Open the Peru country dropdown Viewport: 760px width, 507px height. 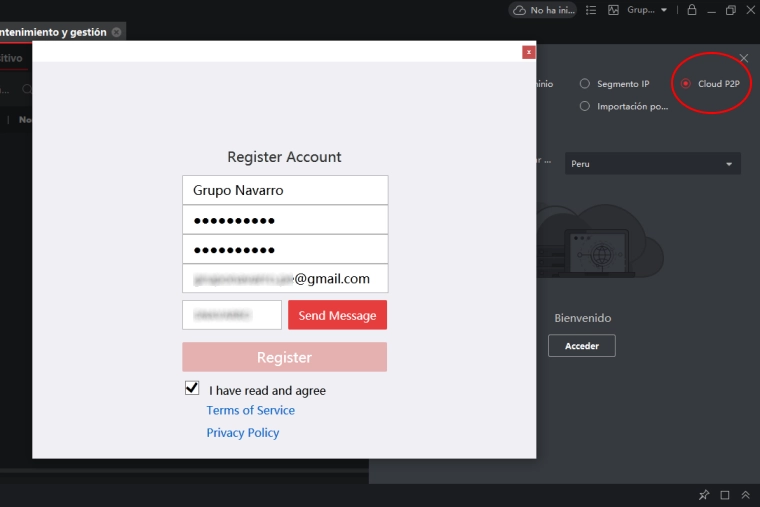coord(652,163)
